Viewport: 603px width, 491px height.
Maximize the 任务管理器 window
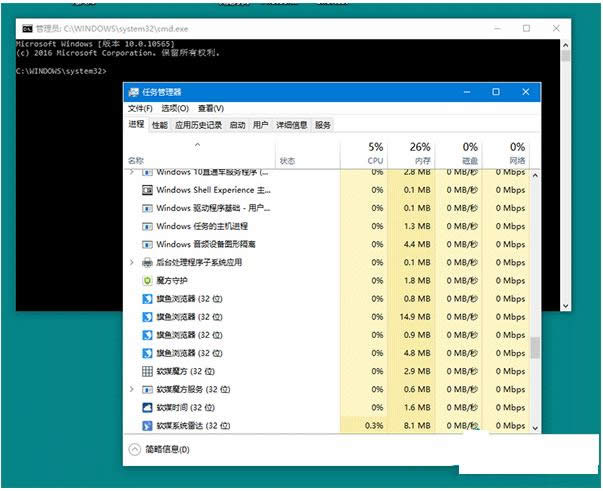point(496,92)
